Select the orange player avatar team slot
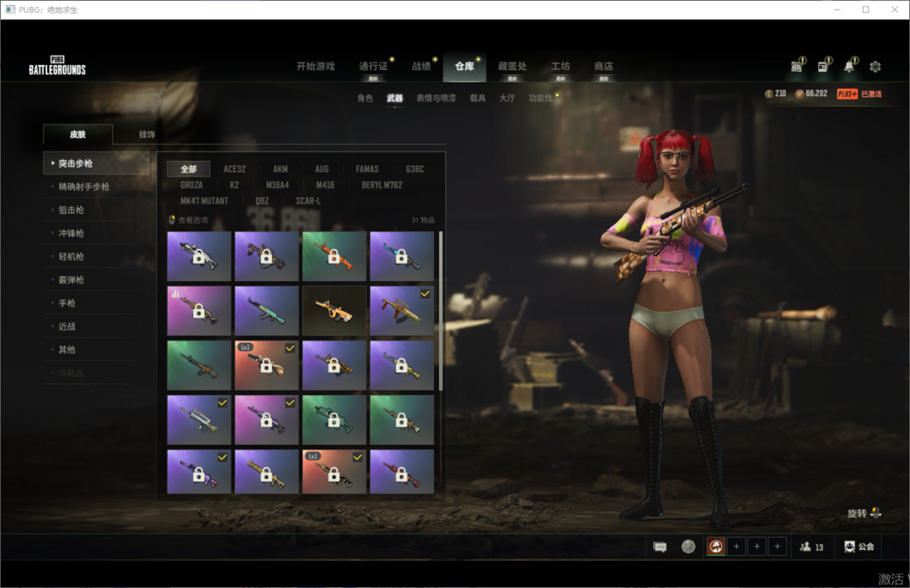This screenshot has height=588, width=910. [716, 546]
